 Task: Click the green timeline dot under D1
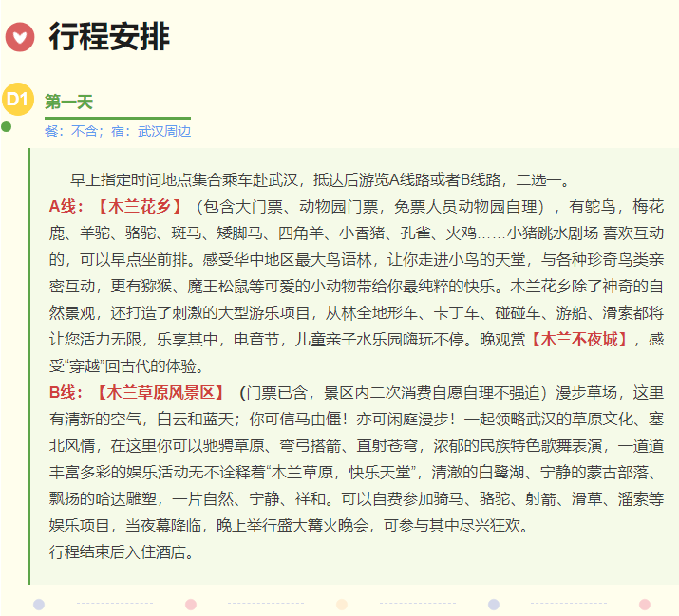[x=6, y=127]
